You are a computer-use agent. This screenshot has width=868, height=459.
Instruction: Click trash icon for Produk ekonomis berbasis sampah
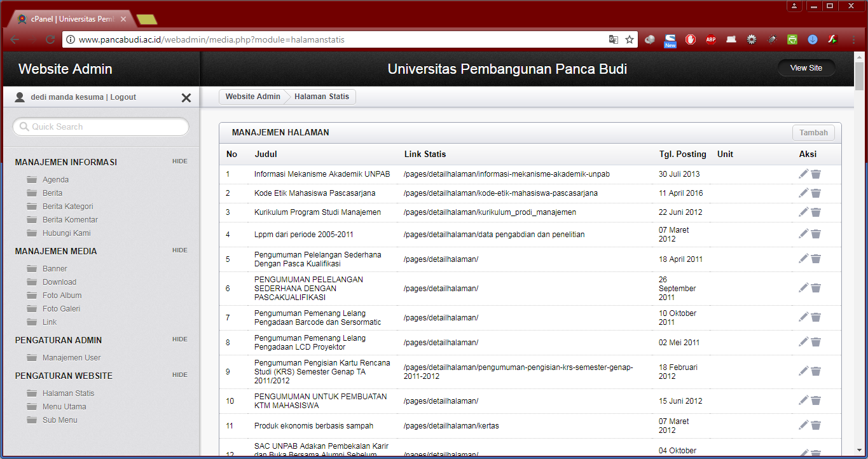click(x=816, y=426)
